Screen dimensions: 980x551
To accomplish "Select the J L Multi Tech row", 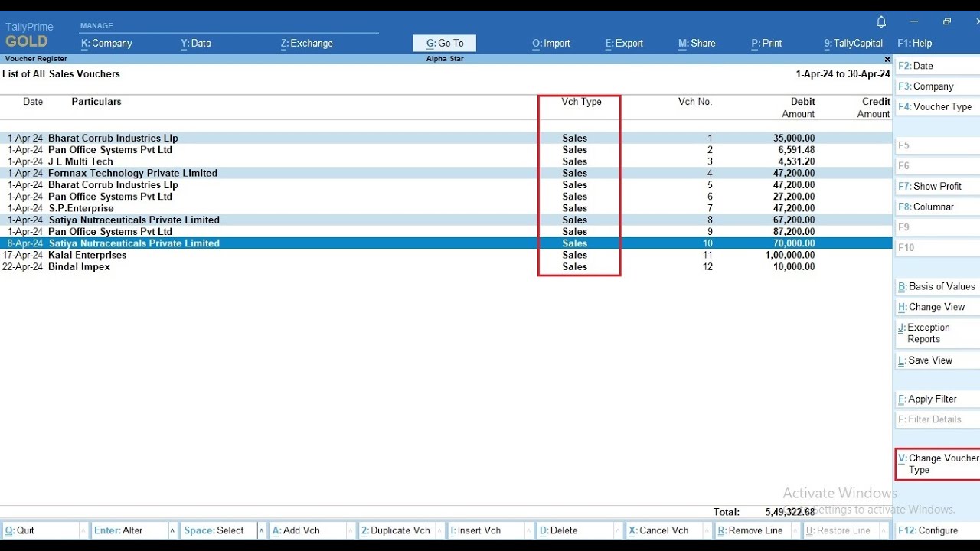I will point(446,161).
